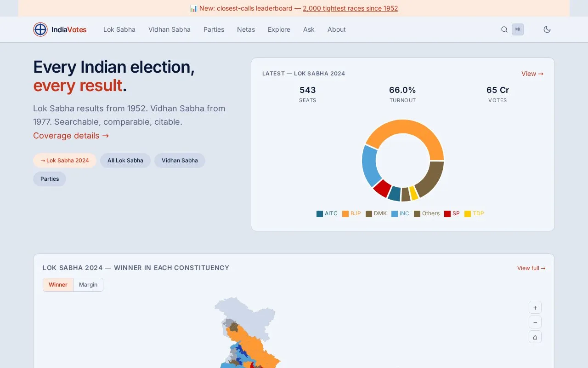
Task: Open the 2,000 tightest races banner link
Action: tap(351, 8)
